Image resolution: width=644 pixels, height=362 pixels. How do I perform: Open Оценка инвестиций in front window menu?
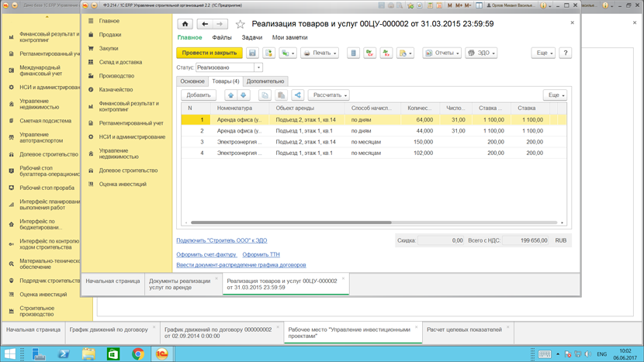pyautogui.click(x=123, y=184)
